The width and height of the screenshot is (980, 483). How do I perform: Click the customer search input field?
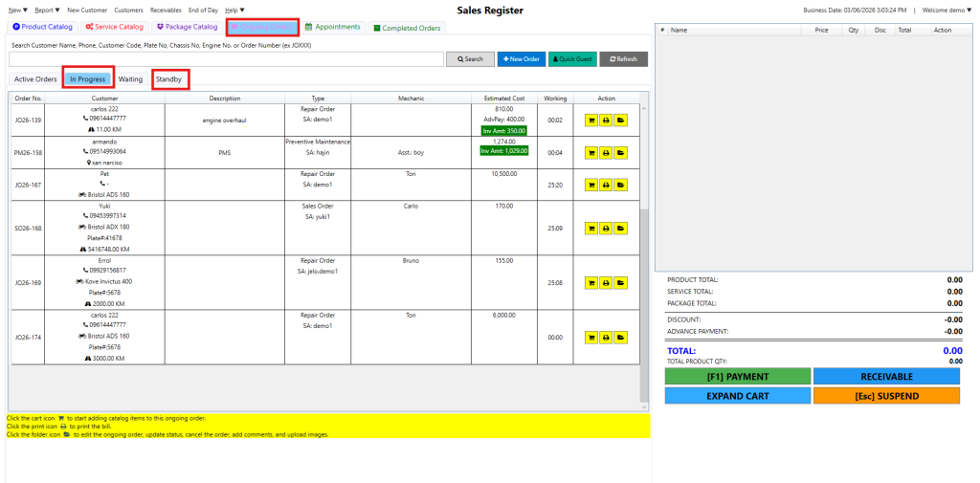227,59
